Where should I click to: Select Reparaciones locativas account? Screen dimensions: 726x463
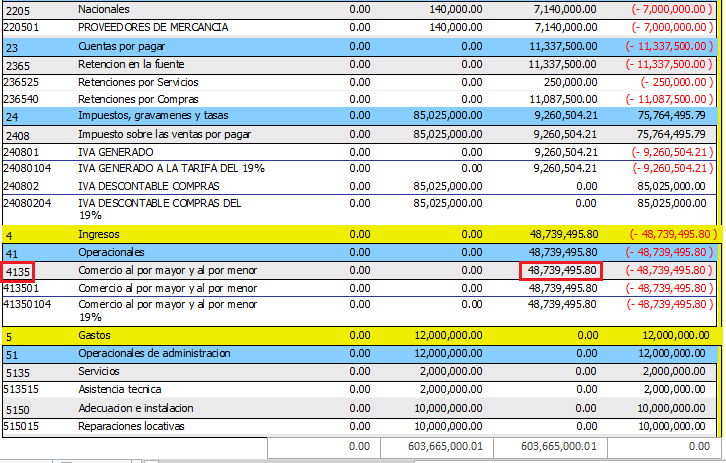coord(131,426)
